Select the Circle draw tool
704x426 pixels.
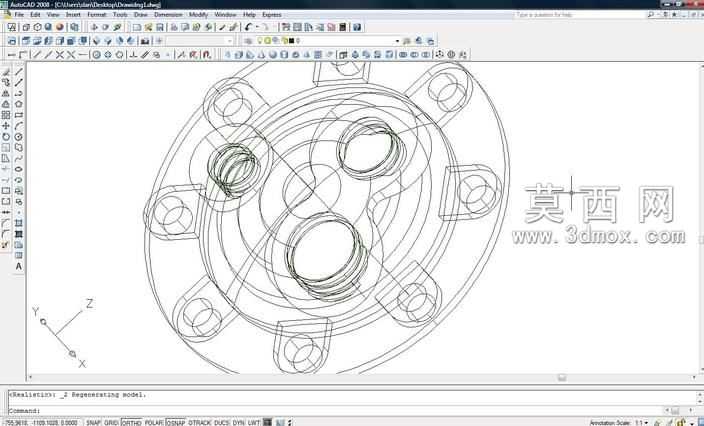click(18, 137)
